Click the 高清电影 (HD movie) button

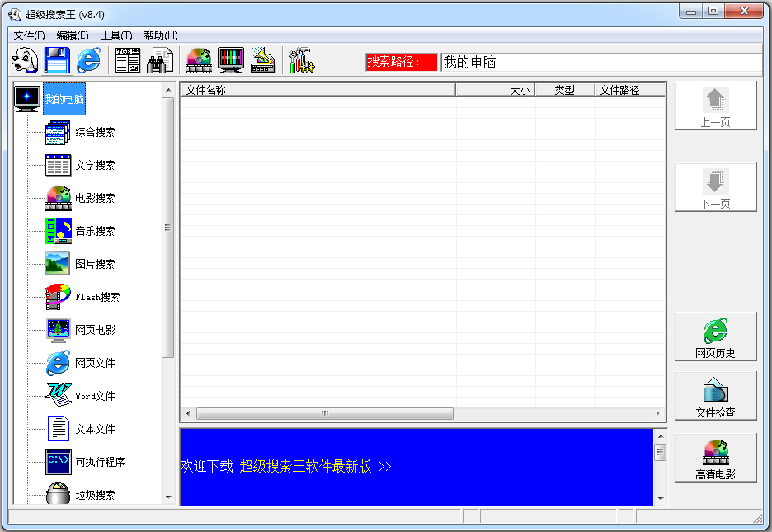click(714, 457)
